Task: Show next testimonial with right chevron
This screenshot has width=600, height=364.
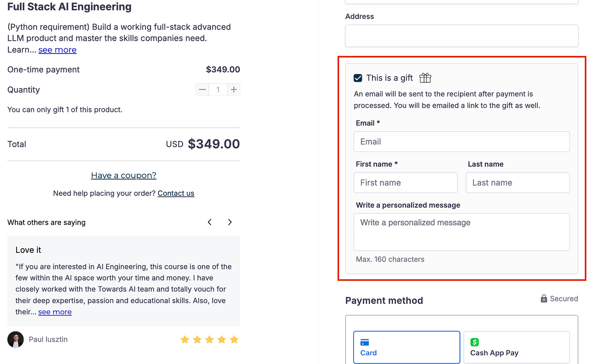Action: click(x=230, y=222)
